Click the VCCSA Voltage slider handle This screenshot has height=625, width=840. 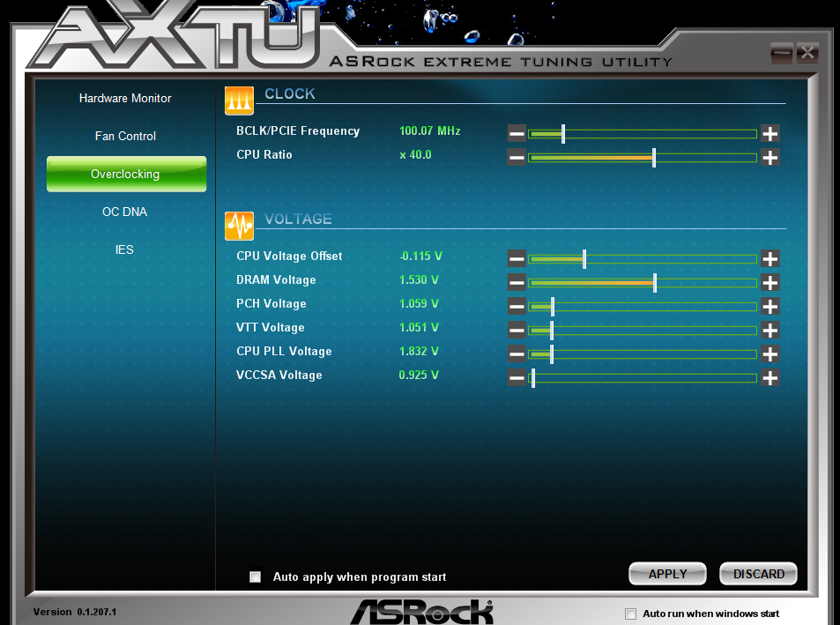pos(533,378)
